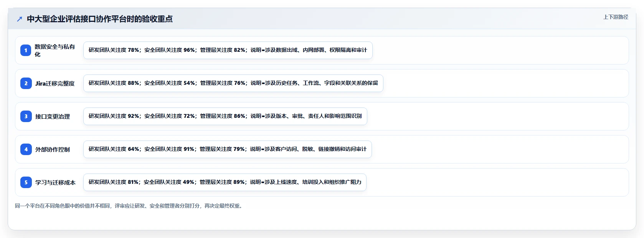
Task: Open detail box with 研发团队关注度 64%
Action: [x=228, y=149]
